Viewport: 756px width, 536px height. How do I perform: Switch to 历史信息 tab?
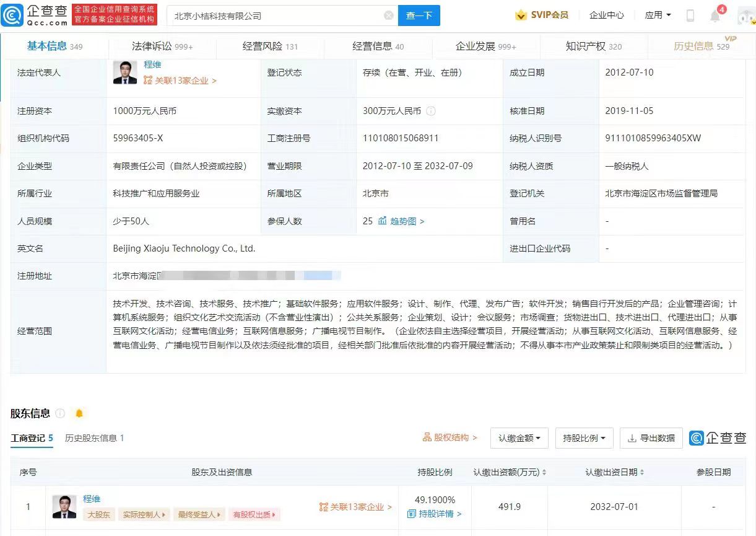[702, 46]
